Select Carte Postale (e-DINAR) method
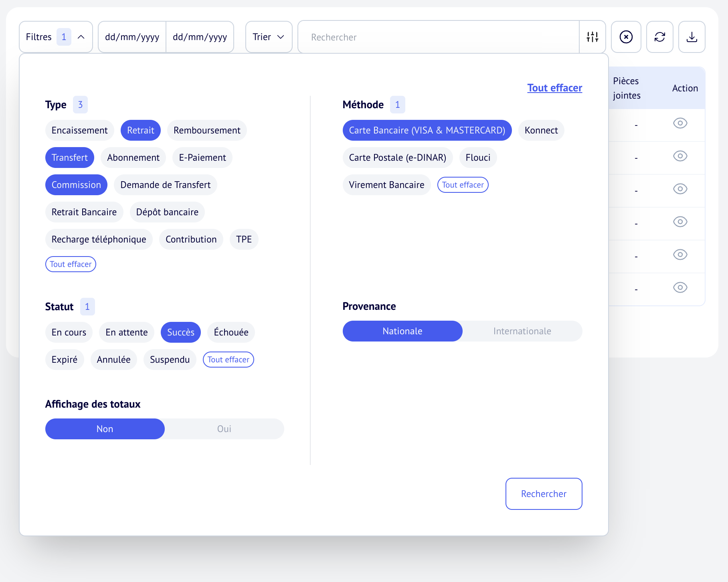This screenshot has height=582, width=728. point(397,158)
